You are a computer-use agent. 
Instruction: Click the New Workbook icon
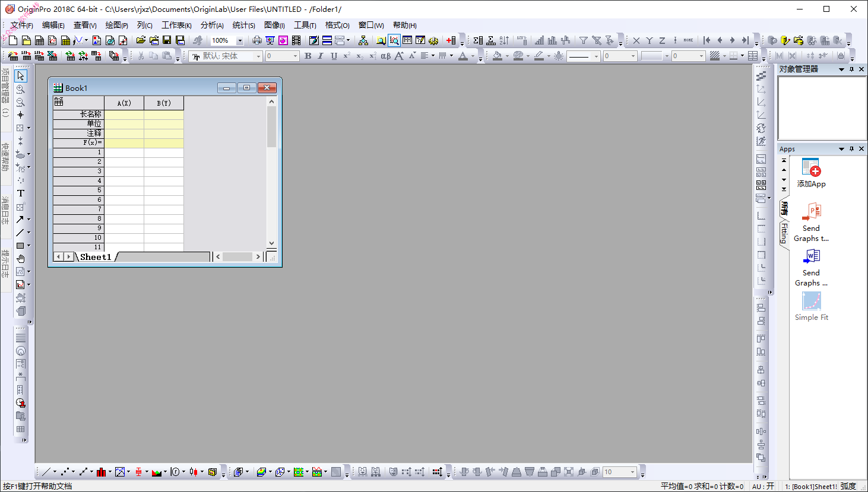39,40
